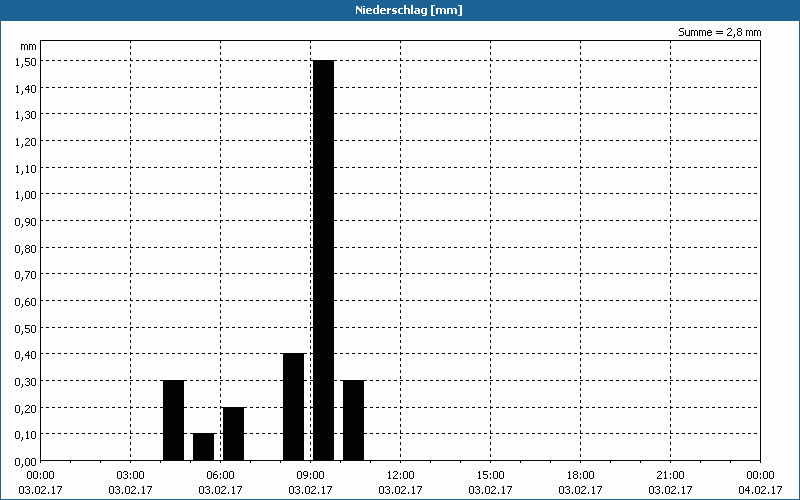Click the 1,00 y-axis label
The image size is (800, 500).
26,195
